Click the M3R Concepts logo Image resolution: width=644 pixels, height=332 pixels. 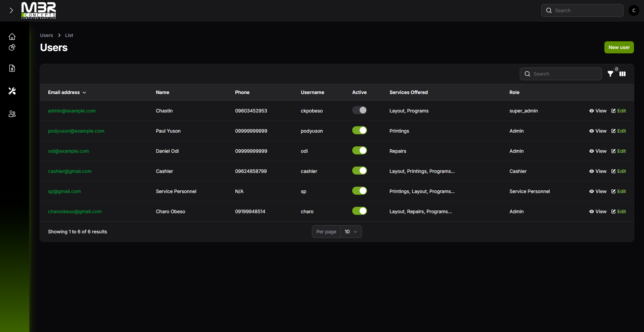point(39,10)
